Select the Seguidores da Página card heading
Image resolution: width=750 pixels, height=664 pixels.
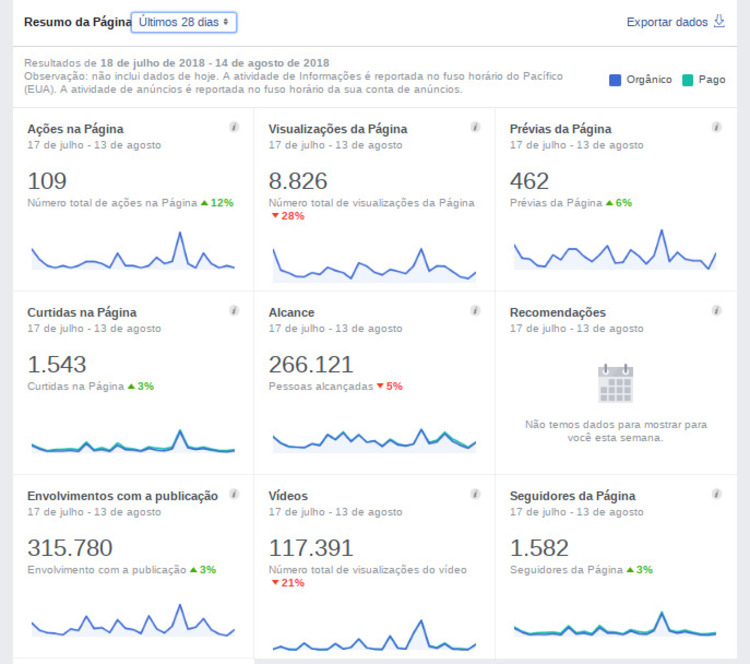(x=572, y=496)
